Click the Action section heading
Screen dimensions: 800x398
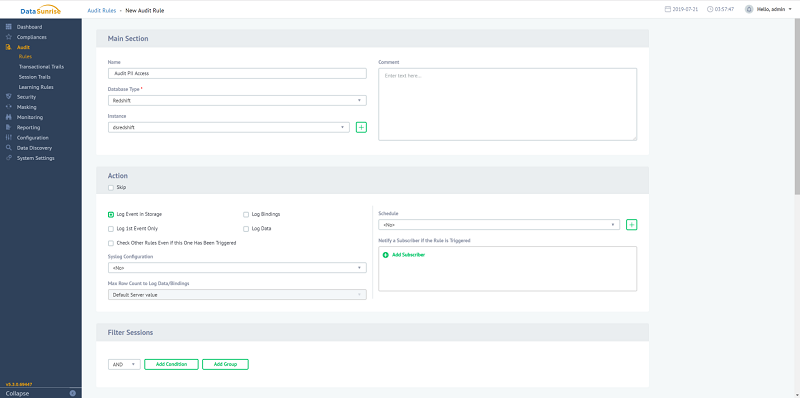coord(118,176)
